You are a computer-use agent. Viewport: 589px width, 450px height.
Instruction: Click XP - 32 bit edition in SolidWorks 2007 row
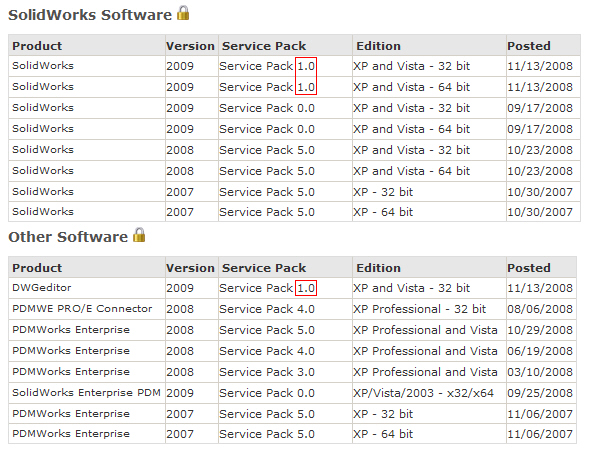383,192
